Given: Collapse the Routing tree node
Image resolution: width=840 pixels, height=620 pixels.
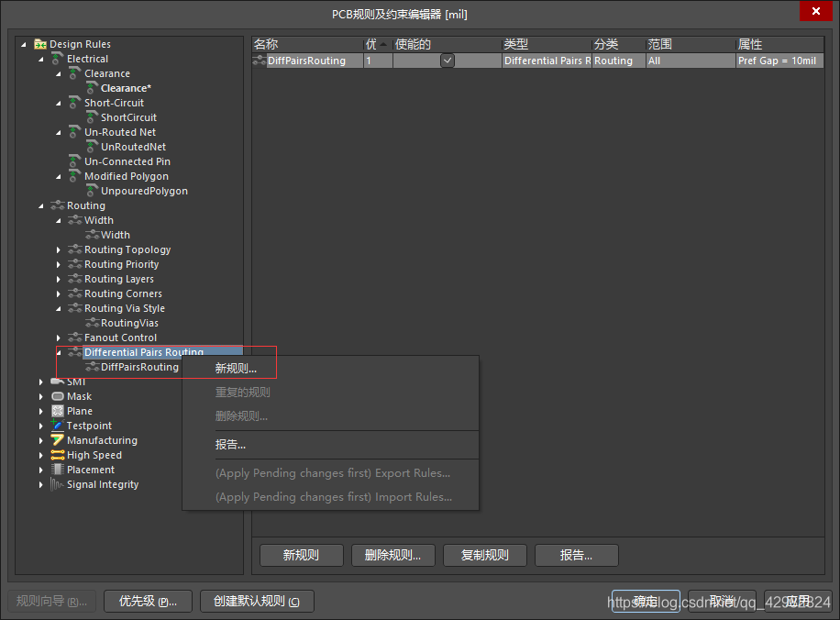Looking at the screenshot, I should [41, 205].
